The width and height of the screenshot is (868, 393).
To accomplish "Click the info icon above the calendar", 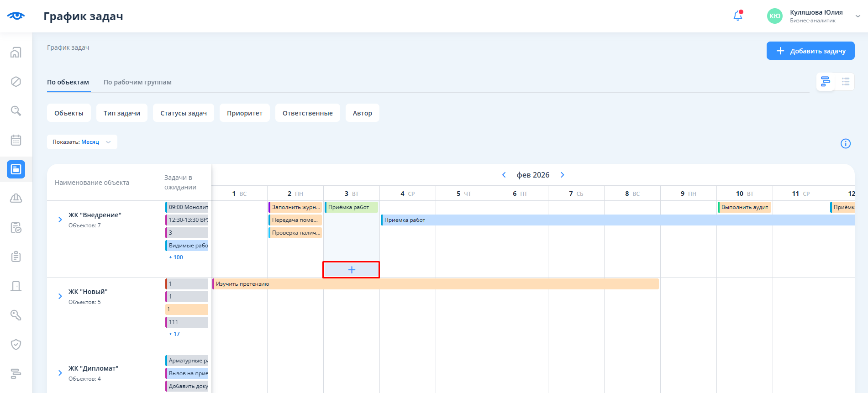I will pyautogui.click(x=845, y=144).
